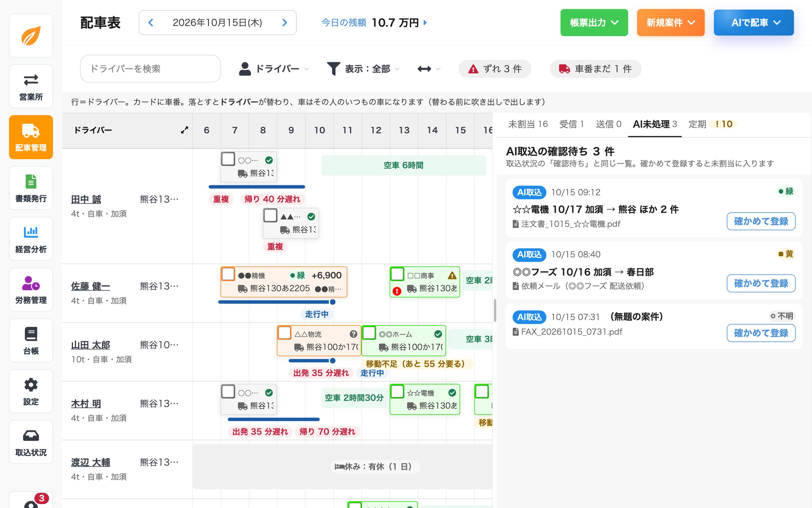Open the AIで配車 dropdown
This screenshot has height=508, width=812.
[754, 23]
